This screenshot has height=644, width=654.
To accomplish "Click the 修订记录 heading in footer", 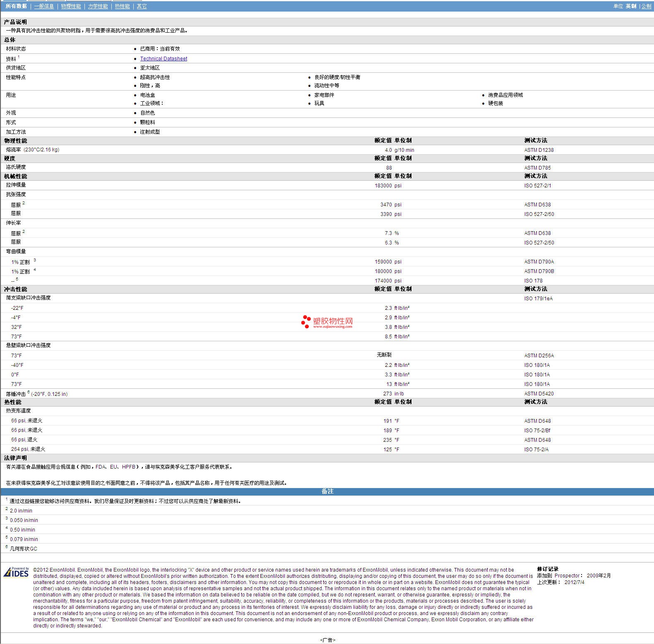I will pyautogui.click(x=548, y=569).
